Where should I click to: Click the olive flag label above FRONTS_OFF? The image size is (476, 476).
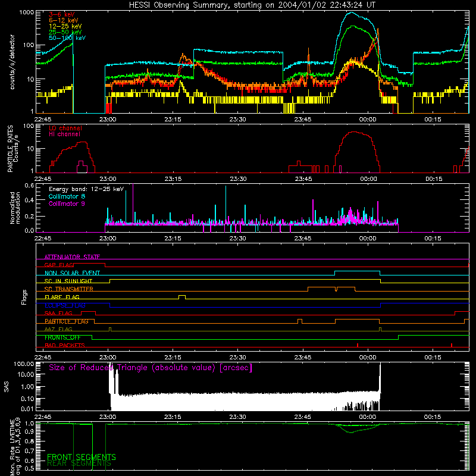[x=58, y=329]
